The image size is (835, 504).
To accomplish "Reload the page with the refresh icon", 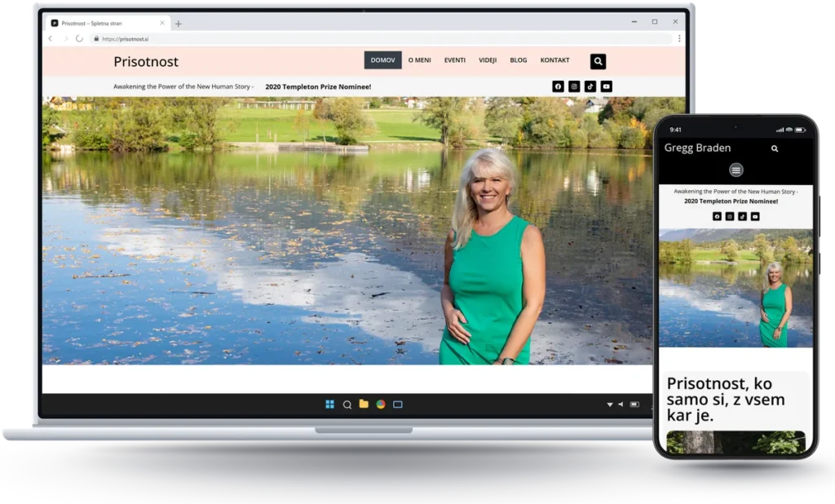I will point(79,38).
